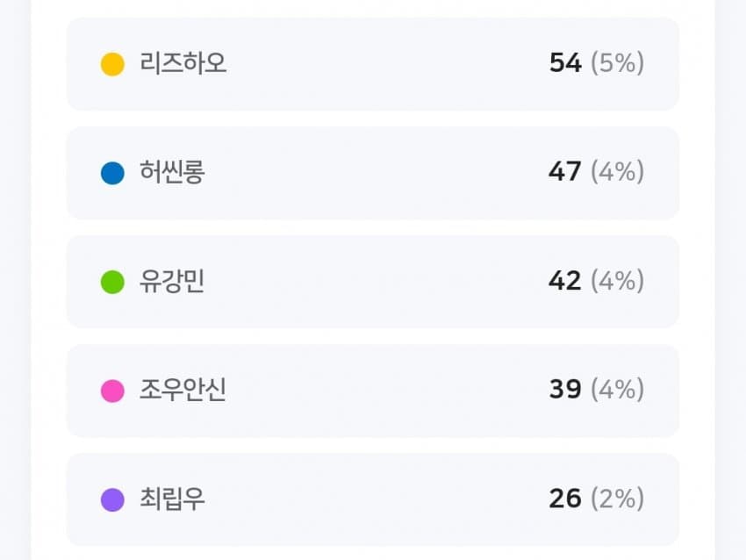Select the 최립우 name label
The width and height of the screenshot is (746, 560).
tap(172, 499)
